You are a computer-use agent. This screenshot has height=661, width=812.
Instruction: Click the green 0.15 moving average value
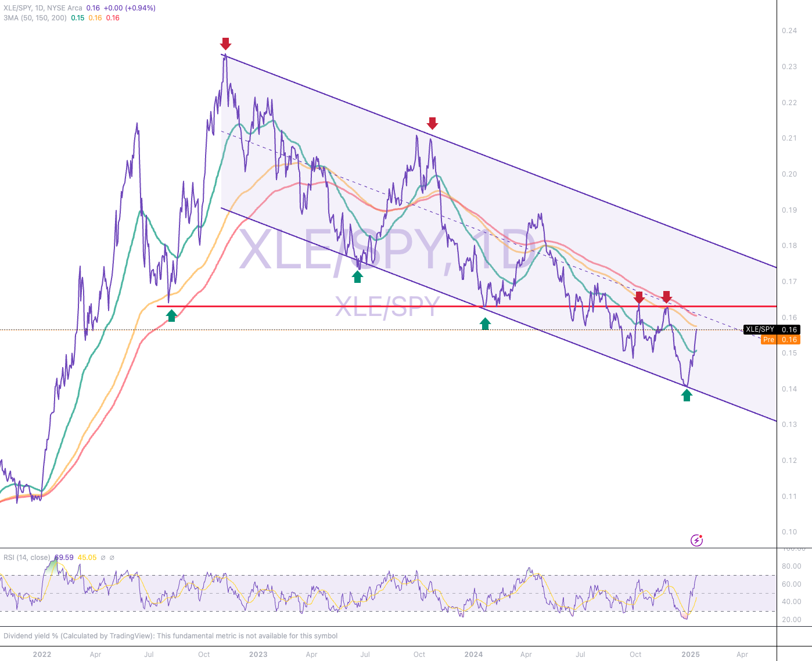point(78,18)
